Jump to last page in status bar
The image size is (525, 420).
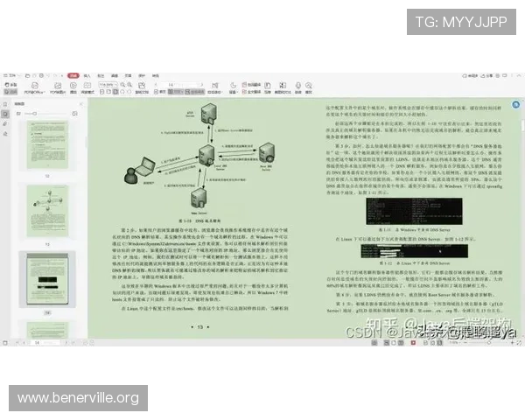pyautogui.click(x=73, y=343)
